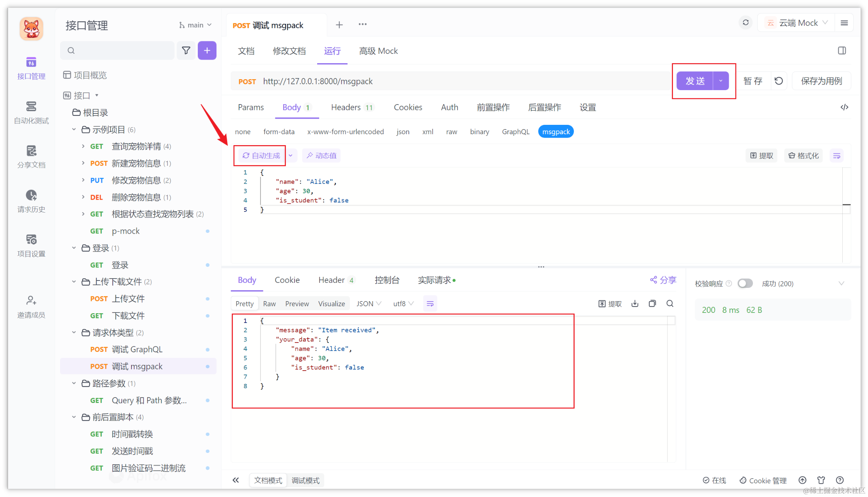Select the form-data body type
Image resolution: width=868 pixels, height=497 pixels.
point(279,131)
